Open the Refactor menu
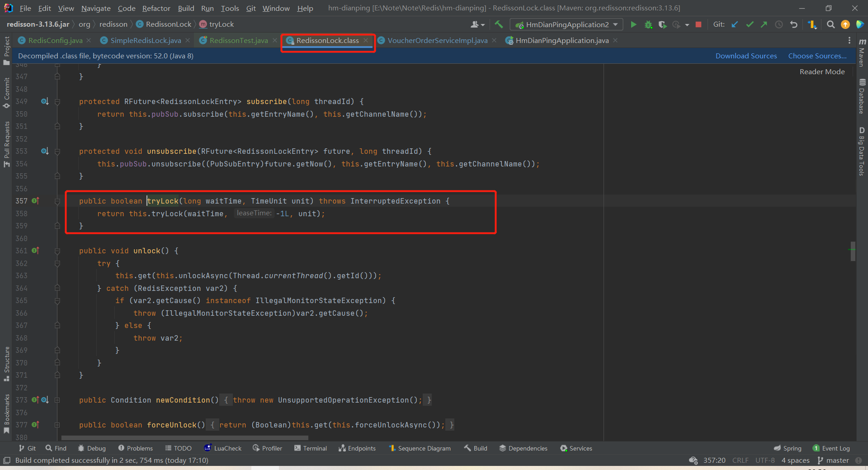Image resolution: width=868 pixels, height=470 pixels. [156, 8]
